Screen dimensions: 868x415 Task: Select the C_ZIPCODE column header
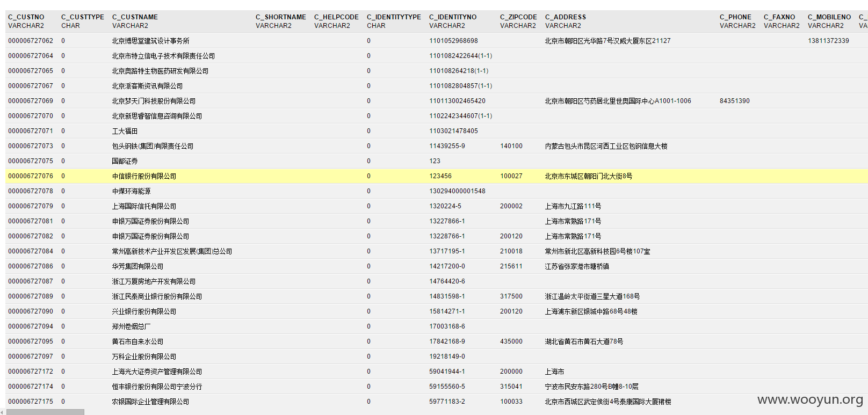pyautogui.click(x=518, y=17)
